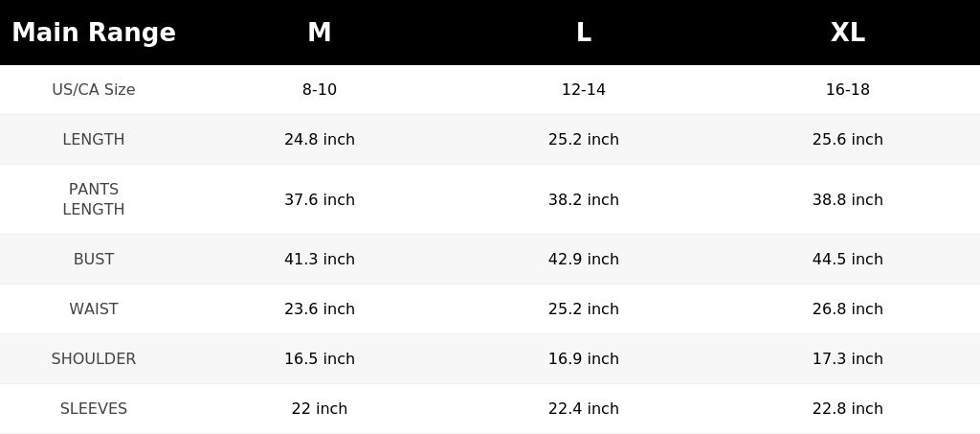Click the SLEEVES row label
Viewport: 980px width, 434px height.
(94, 408)
